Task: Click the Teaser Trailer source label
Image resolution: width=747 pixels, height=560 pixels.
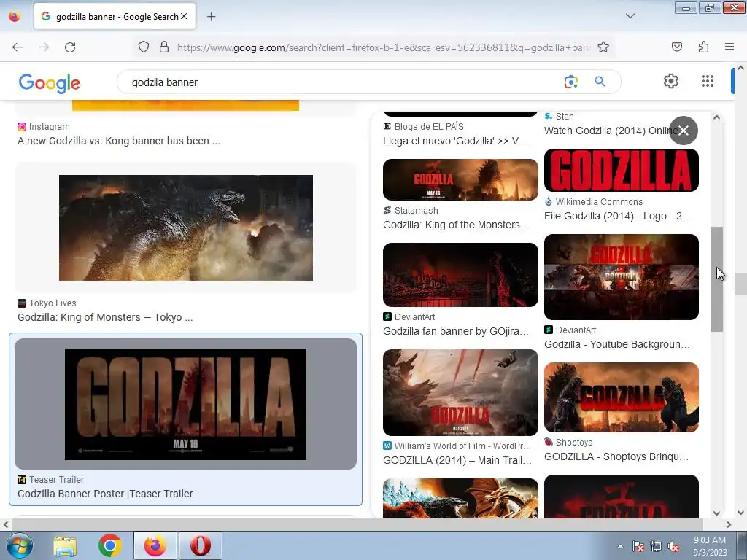Action: point(56,480)
